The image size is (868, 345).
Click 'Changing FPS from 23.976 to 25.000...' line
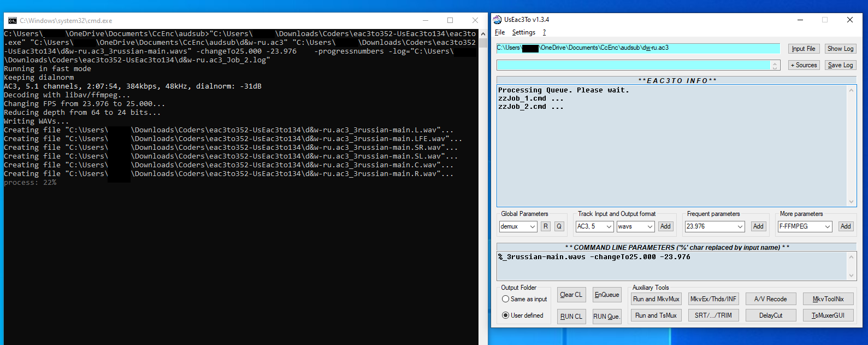click(85, 104)
